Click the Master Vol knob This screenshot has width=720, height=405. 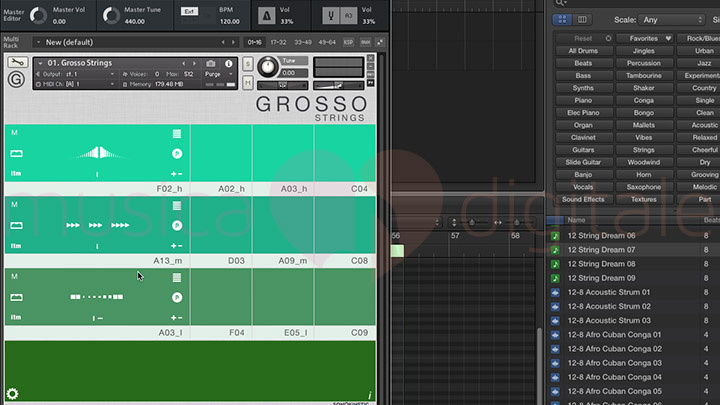pyautogui.click(x=38, y=14)
